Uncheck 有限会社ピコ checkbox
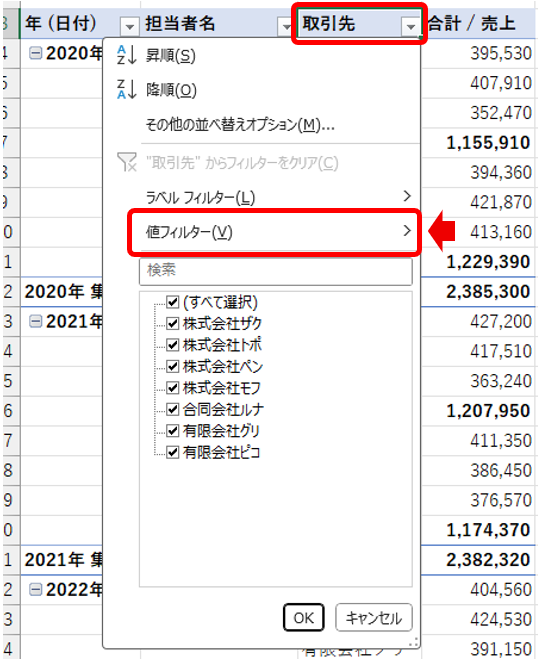538x660 pixels. click(173, 452)
